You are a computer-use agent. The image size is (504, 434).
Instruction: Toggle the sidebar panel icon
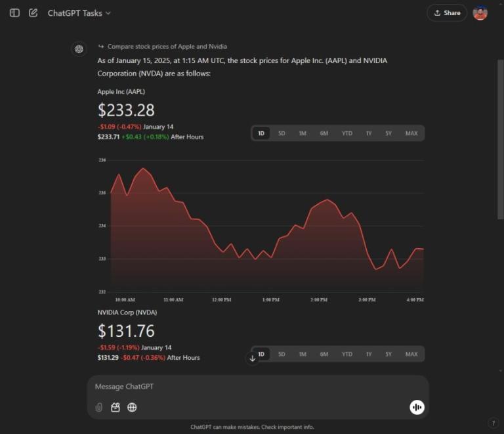click(14, 13)
